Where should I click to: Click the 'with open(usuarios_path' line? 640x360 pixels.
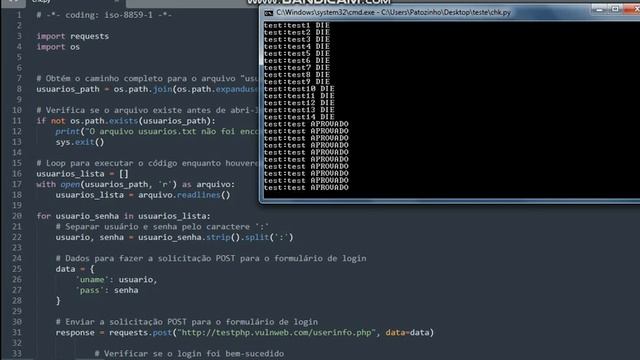click(x=136, y=184)
